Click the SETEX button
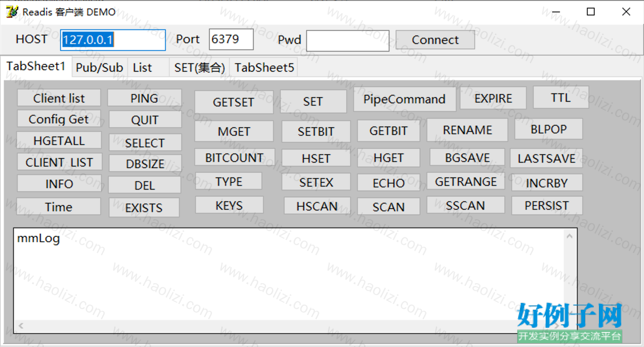 (x=316, y=182)
